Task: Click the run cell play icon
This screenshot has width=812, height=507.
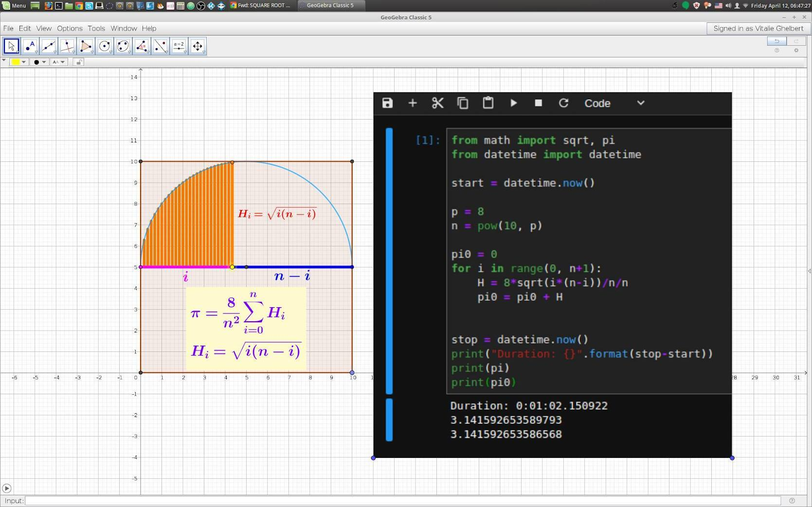Action: tap(513, 103)
